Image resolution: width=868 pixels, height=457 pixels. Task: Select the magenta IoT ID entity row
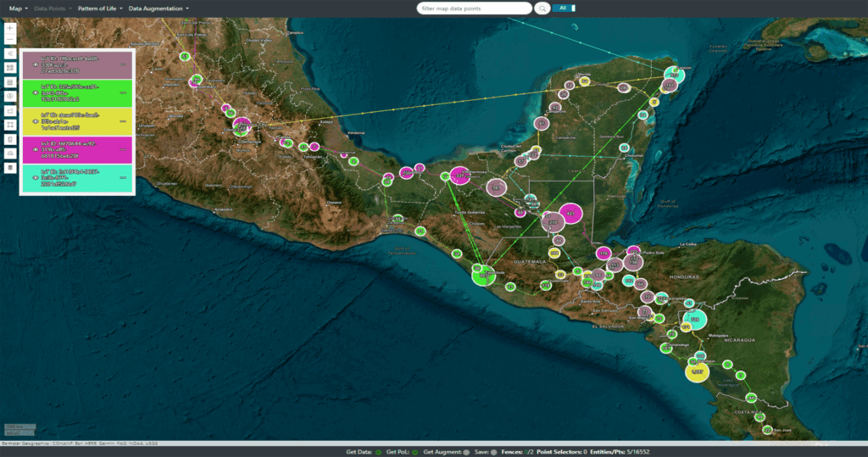[x=77, y=149]
